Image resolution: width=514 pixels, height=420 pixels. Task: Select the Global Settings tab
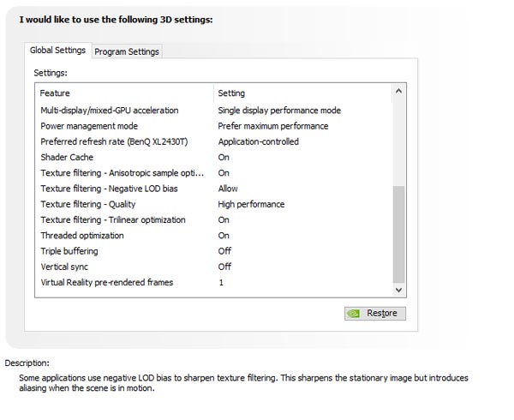(58, 51)
